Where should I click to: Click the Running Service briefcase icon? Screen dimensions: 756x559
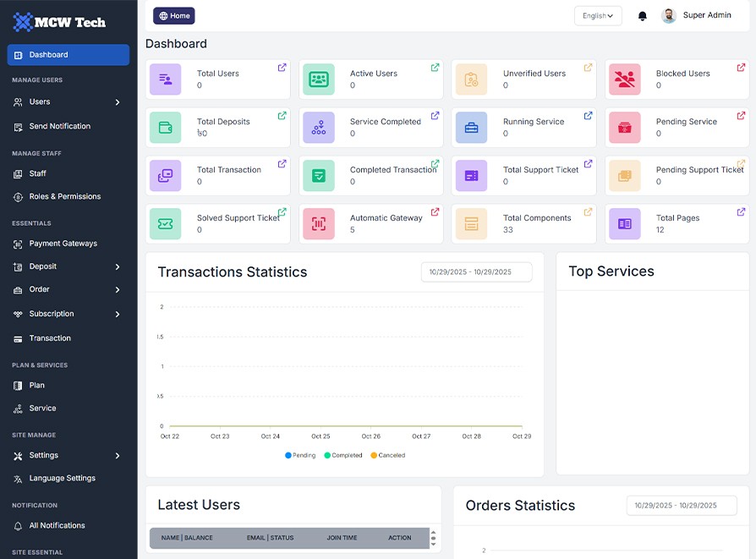click(x=472, y=128)
